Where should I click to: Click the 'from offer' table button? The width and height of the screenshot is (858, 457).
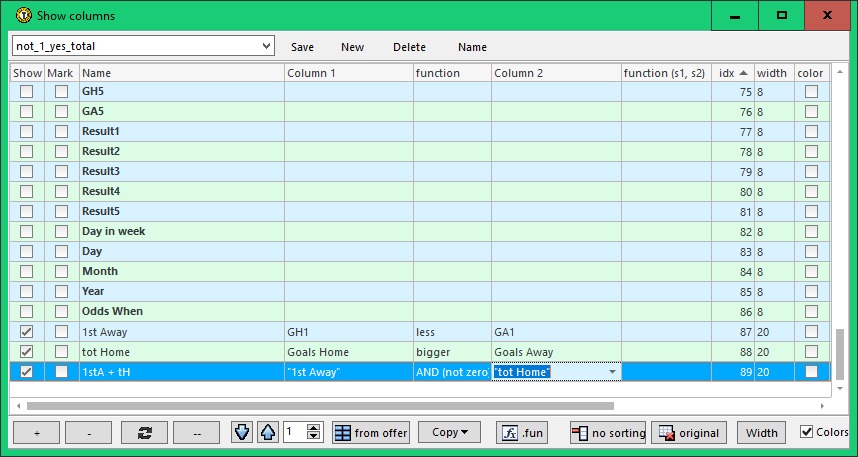[x=371, y=433]
